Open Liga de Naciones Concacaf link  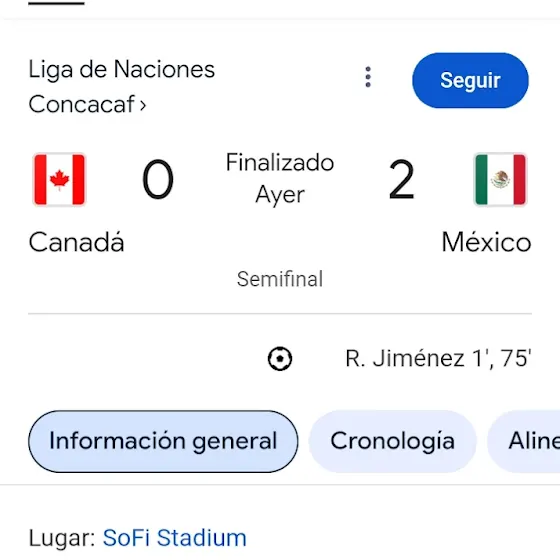121,86
